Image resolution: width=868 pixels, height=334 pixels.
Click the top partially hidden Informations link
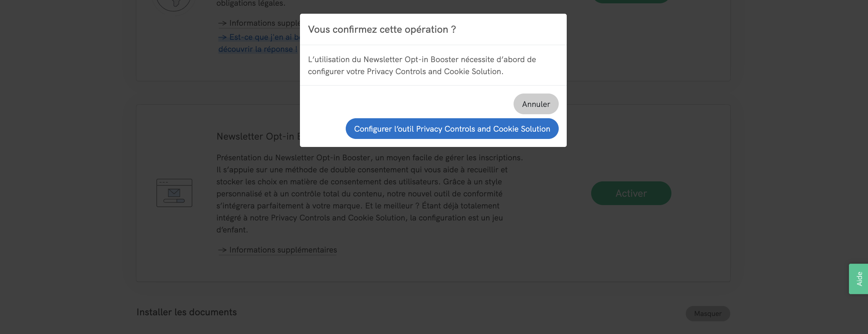tap(264, 23)
